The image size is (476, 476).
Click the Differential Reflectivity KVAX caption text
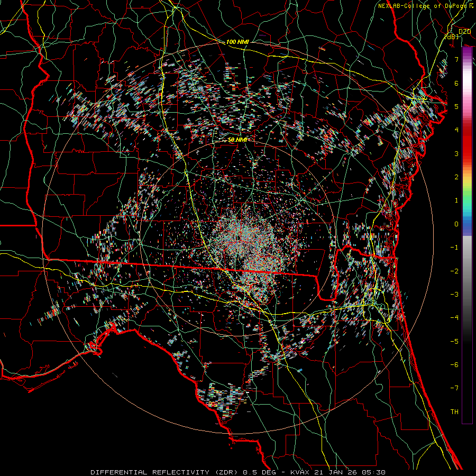click(237, 472)
